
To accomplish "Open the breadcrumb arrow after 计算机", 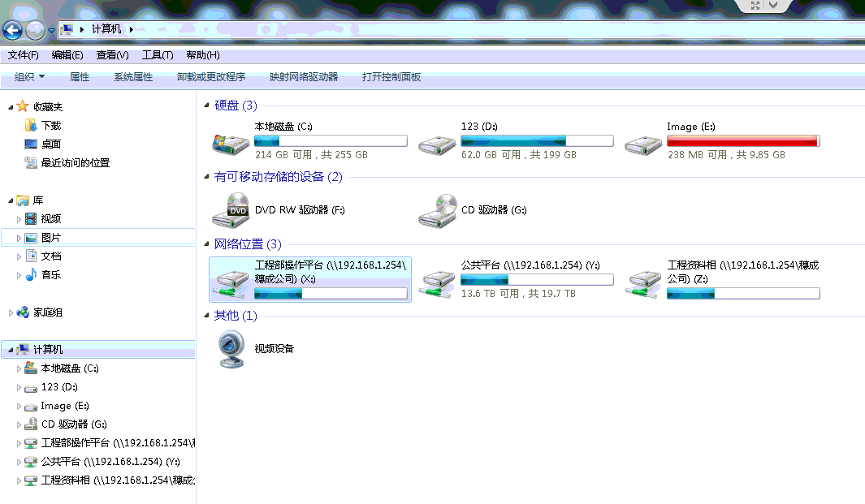I will tap(132, 29).
